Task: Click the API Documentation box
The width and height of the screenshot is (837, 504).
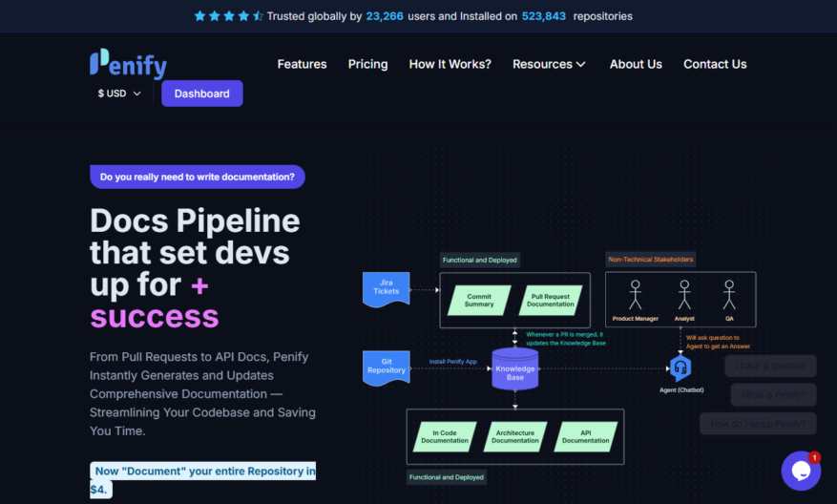Action: click(x=586, y=437)
